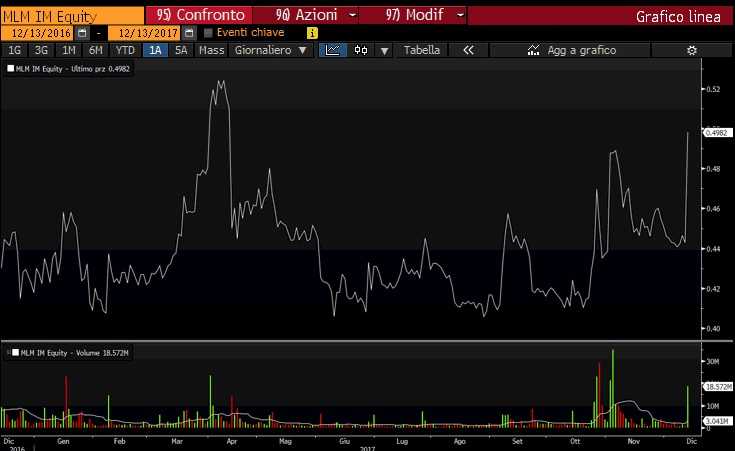
Task: Click the Grafico linea title
Action: 678,16
